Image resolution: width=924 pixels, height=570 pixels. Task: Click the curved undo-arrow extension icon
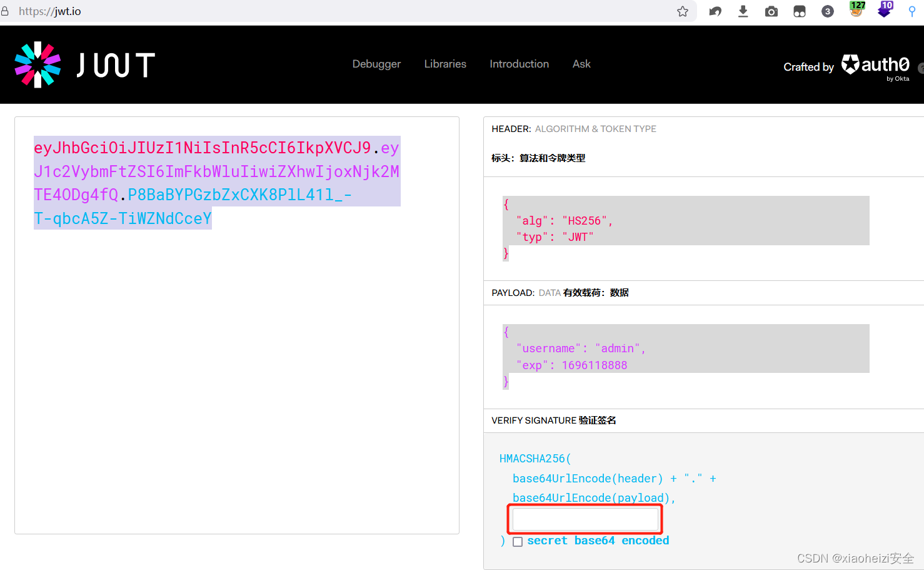pyautogui.click(x=715, y=11)
